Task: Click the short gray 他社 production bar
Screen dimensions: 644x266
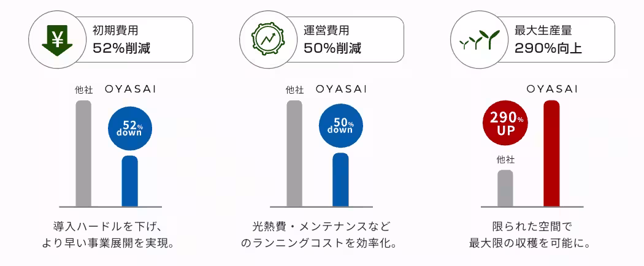Action: point(505,188)
